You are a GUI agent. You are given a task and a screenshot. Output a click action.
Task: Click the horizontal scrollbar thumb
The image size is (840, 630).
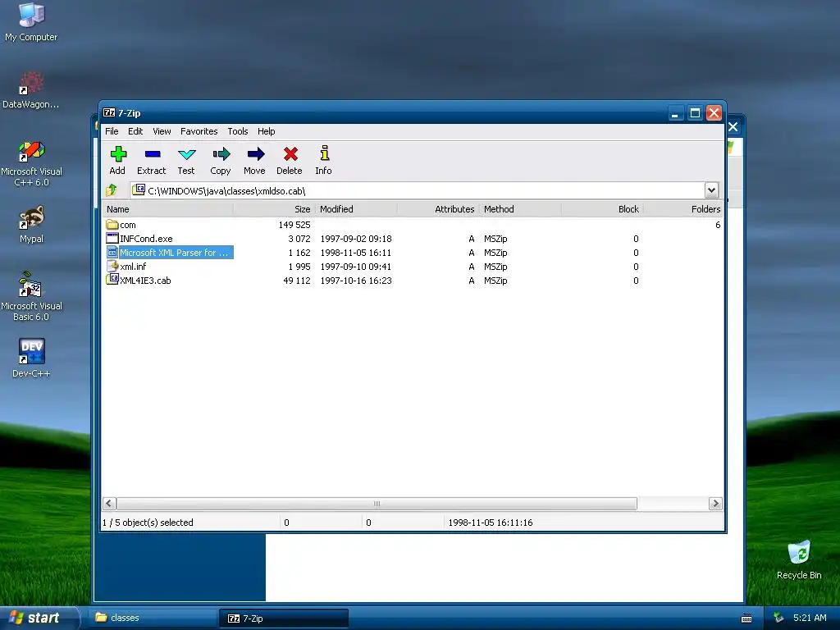pyautogui.click(x=377, y=504)
